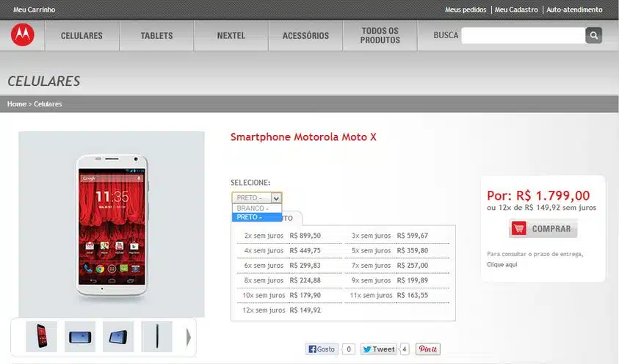
Task: Open the TABLETS menu
Action: point(156,35)
